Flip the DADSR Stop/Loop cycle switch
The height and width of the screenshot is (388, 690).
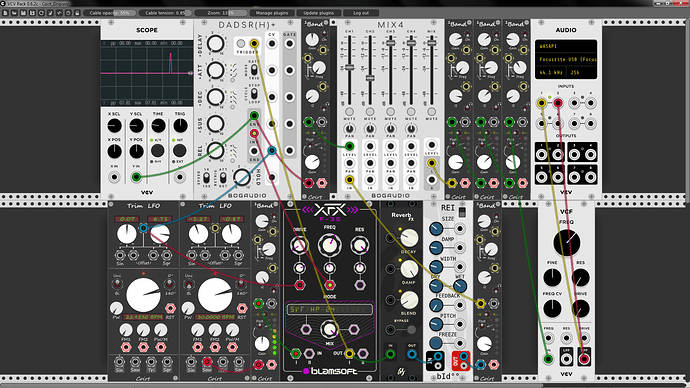(254, 94)
